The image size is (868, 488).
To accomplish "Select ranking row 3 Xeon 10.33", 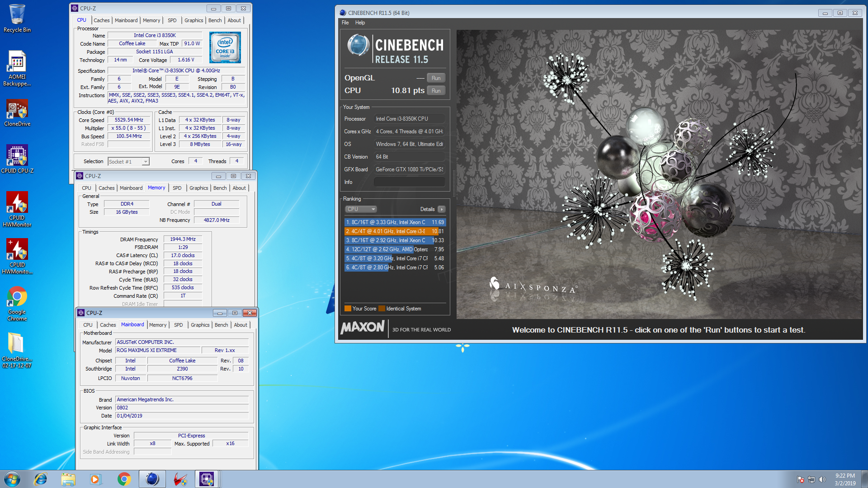I will (x=395, y=240).
